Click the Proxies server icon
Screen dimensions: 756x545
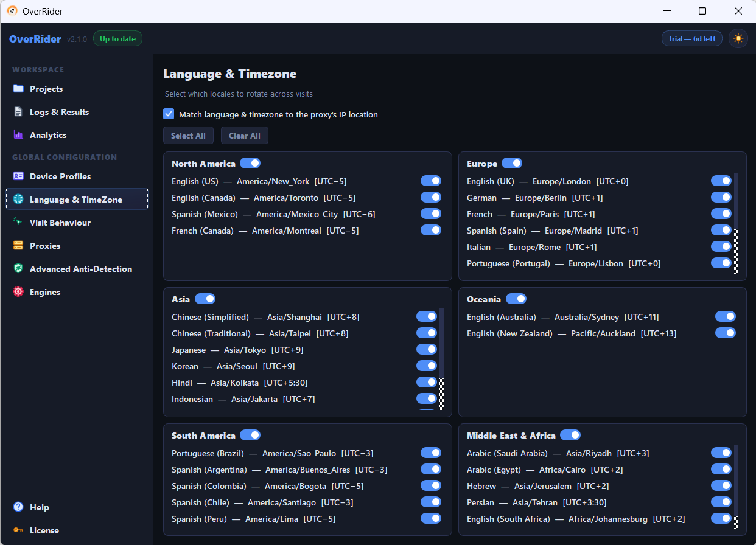[18, 246]
